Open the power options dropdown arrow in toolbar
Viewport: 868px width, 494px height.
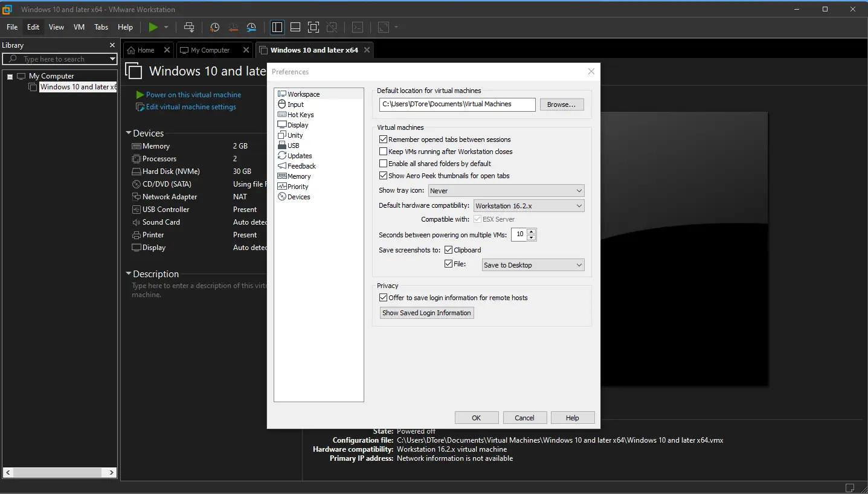(x=166, y=27)
